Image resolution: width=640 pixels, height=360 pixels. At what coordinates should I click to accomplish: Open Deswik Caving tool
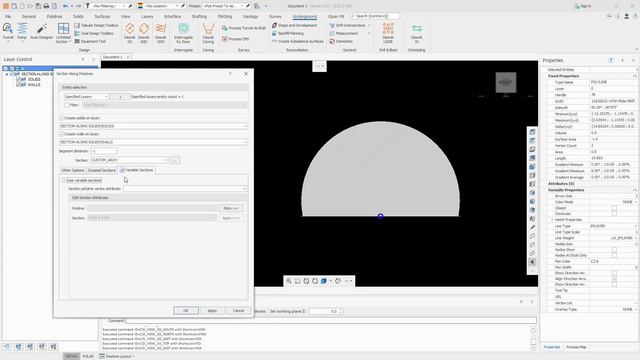208,33
